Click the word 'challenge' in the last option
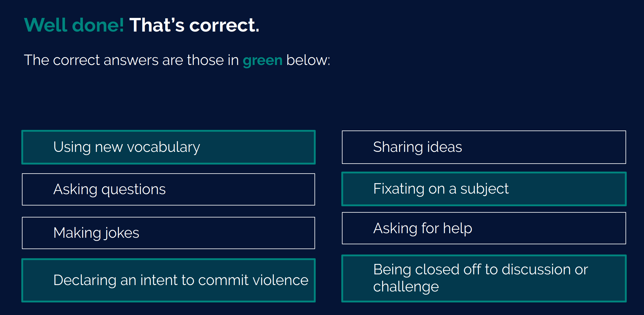The image size is (644, 315). coord(406,287)
